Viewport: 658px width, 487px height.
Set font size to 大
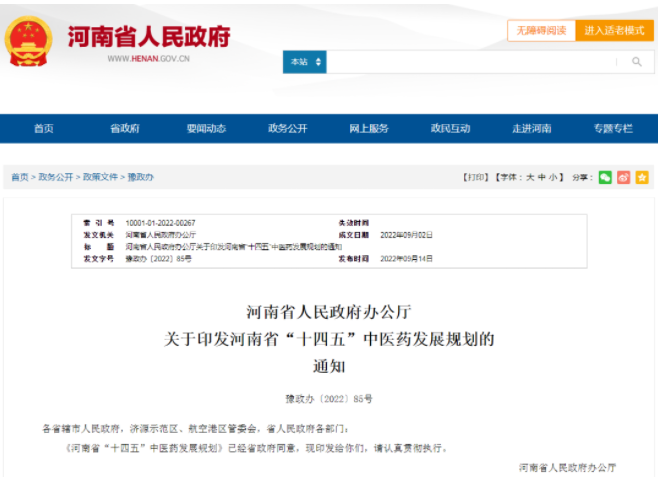click(530, 177)
